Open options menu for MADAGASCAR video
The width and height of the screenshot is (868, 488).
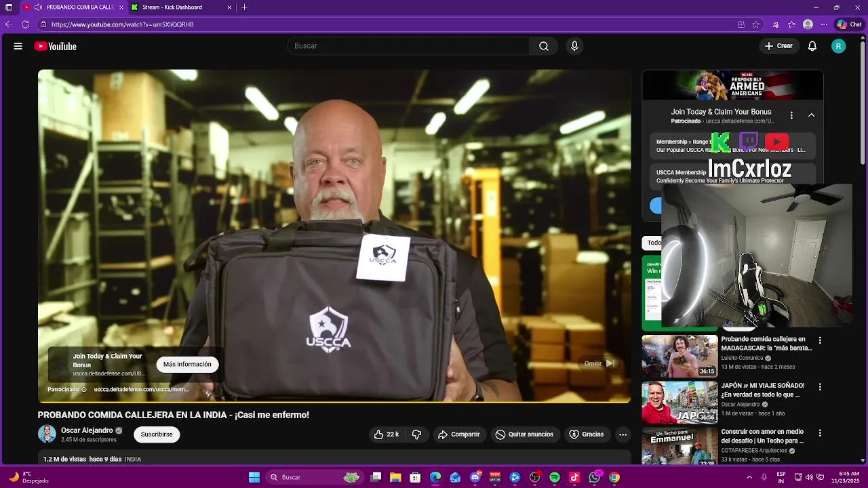[820, 340]
